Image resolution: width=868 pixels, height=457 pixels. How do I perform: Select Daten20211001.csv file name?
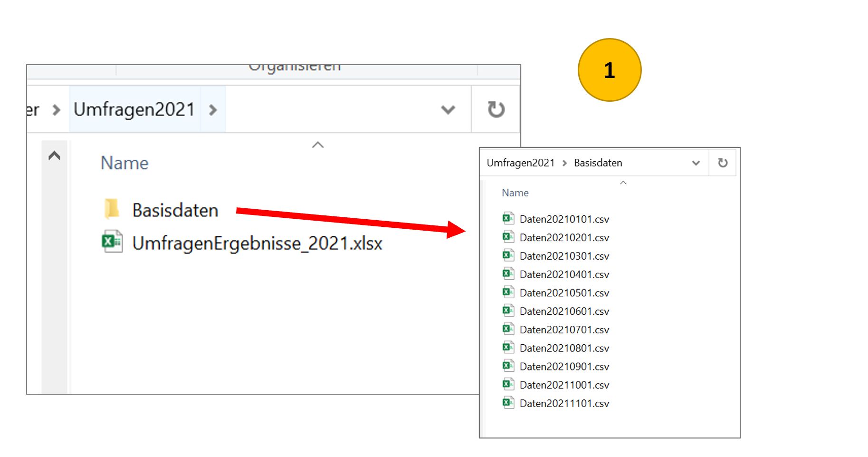564,385
